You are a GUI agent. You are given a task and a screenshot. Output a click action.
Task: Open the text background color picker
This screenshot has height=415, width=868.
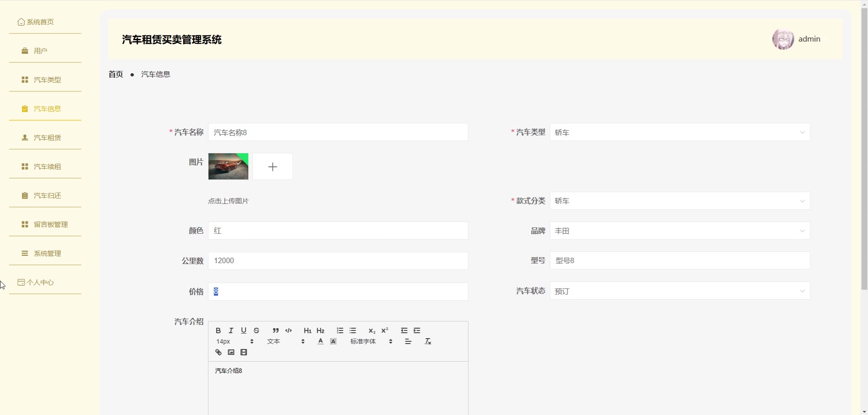[x=333, y=341]
